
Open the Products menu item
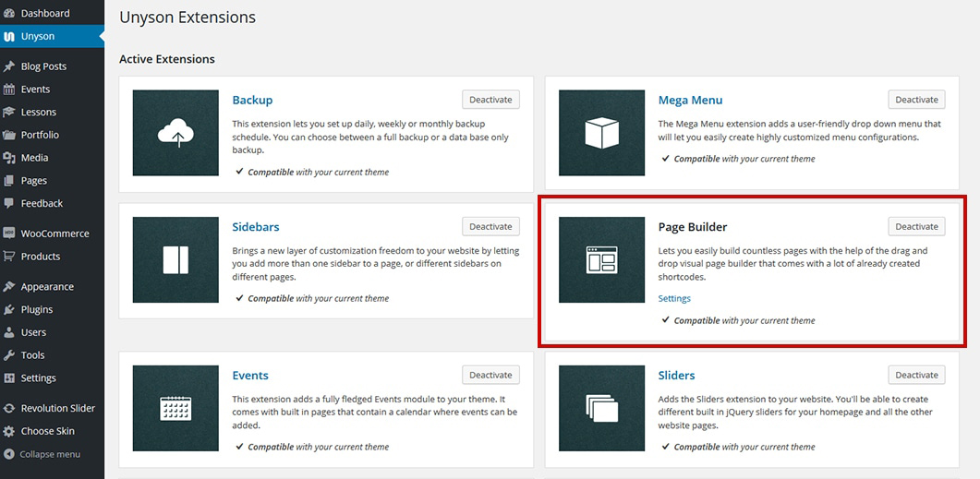(52, 256)
